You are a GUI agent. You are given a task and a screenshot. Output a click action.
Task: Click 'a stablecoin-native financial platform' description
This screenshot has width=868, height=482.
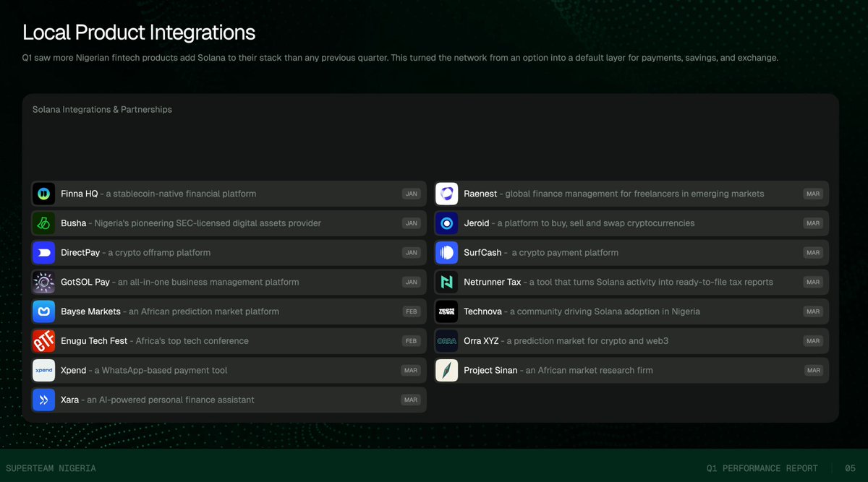tap(181, 194)
